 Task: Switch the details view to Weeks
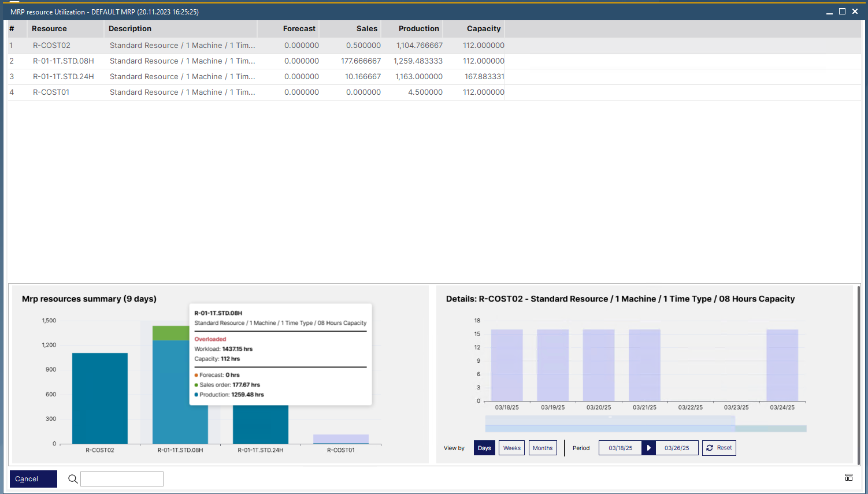pos(511,448)
